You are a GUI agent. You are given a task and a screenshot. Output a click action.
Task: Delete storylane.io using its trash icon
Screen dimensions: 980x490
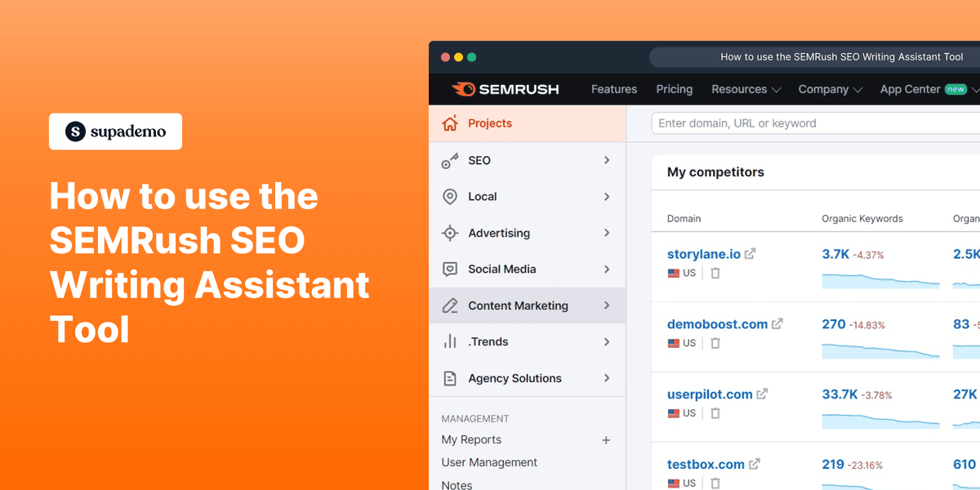click(x=715, y=273)
